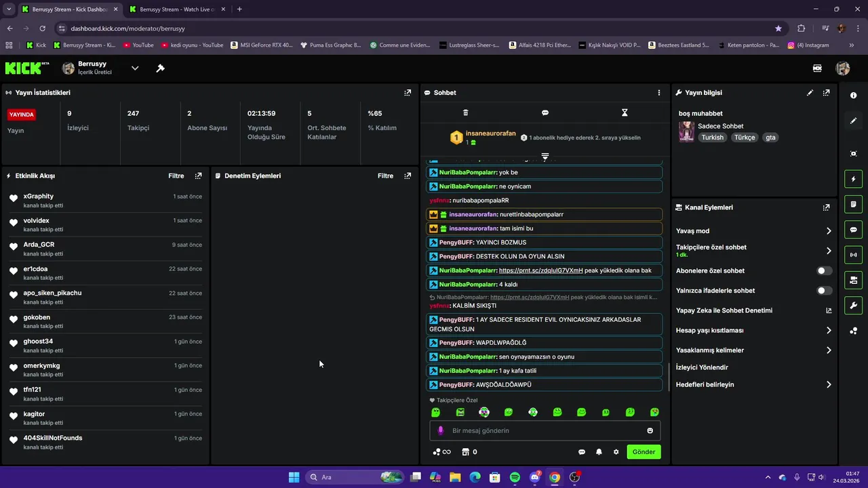Pop out the Etkinlik Akışı panel
This screenshot has height=488, width=868.
click(x=198, y=176)
